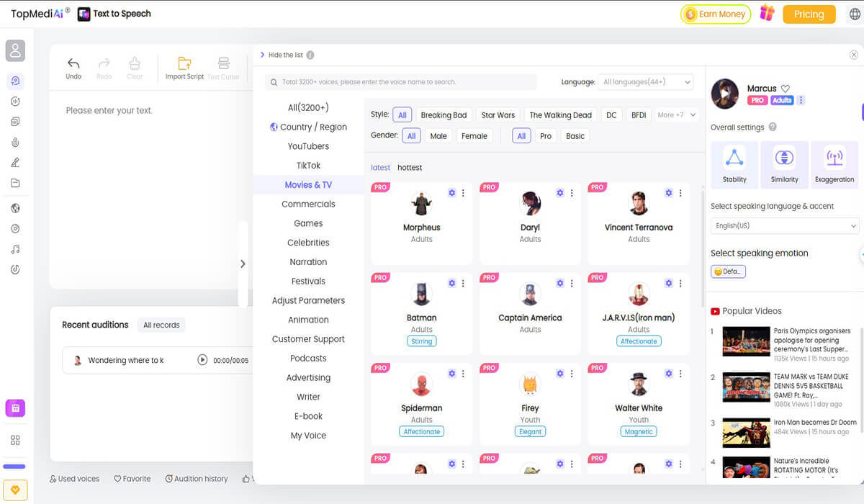Expand the English(US) accent dropdown

click(784, 226)
